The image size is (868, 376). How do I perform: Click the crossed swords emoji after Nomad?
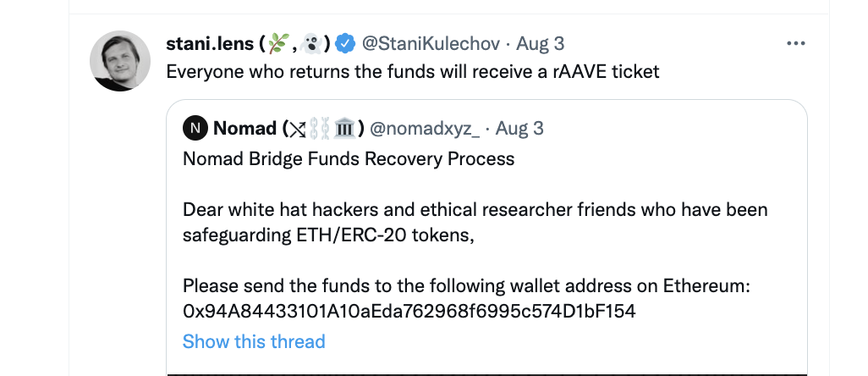(x=297, y=129)
